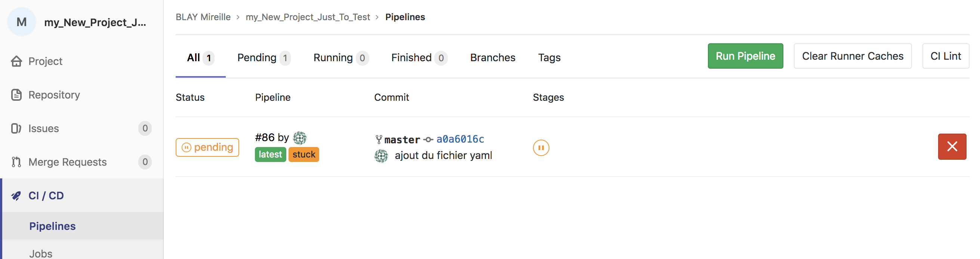The image size is (980, 259).
Task: Click the pending stage icon under Stages
Action: (540, 148)
